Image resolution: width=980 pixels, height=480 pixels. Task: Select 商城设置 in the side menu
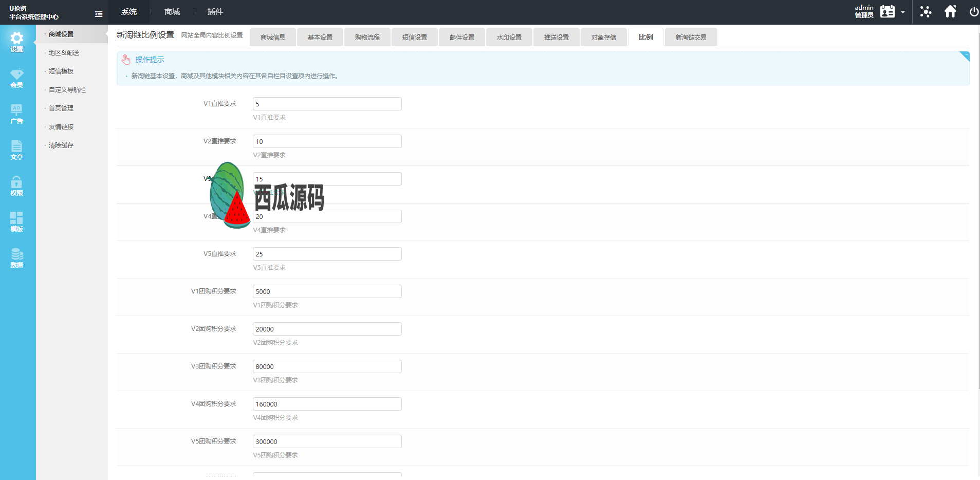[61, 34]
